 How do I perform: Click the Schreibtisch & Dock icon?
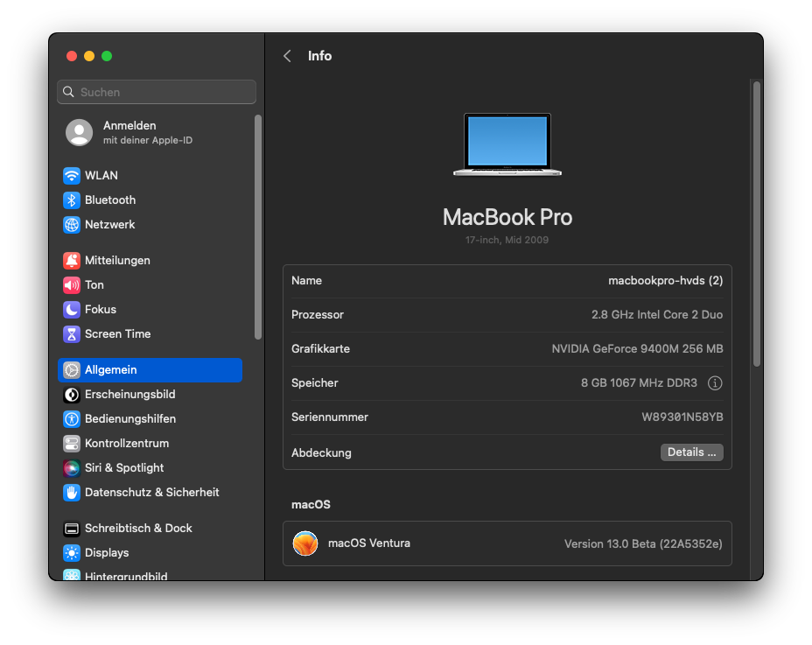tap(72, 529)
